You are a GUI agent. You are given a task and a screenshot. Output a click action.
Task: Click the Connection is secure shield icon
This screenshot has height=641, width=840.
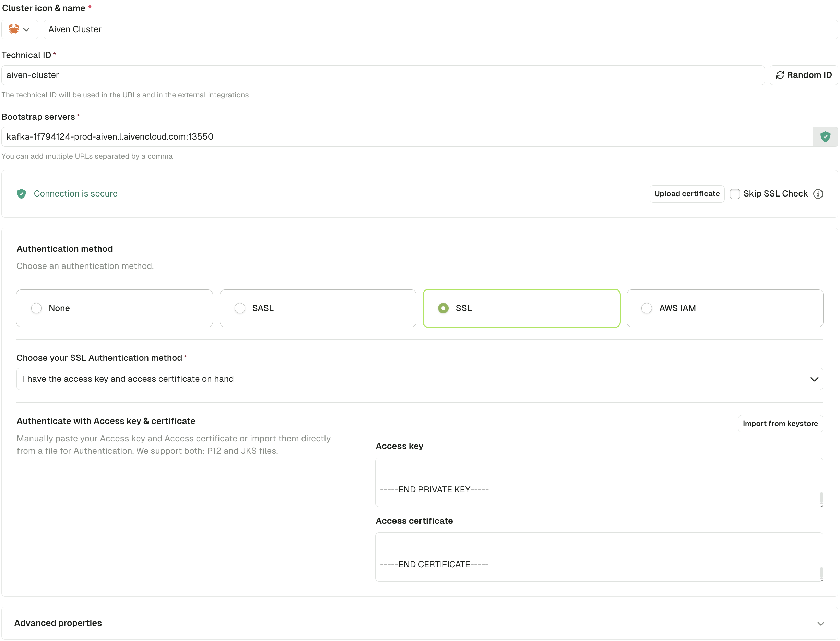[21, 194]
